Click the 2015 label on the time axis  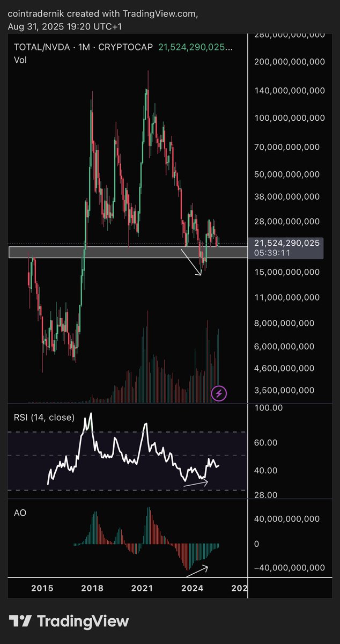pos(42,588)
